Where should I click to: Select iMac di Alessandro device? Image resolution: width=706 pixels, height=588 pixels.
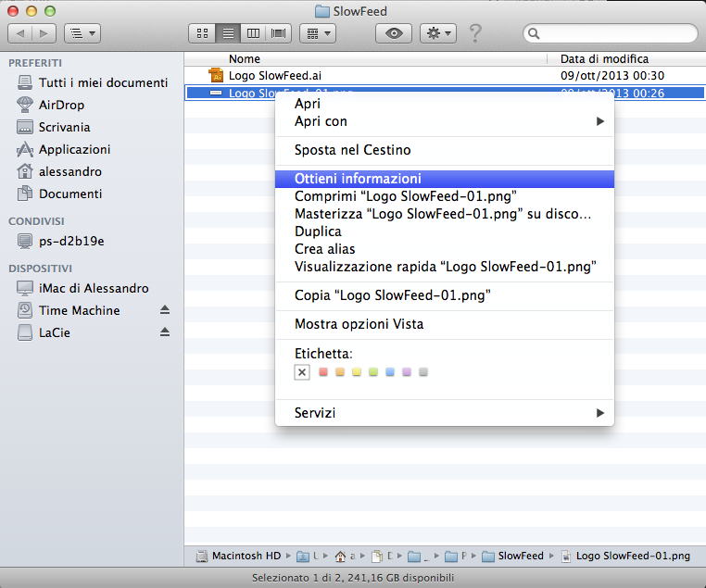82,288
